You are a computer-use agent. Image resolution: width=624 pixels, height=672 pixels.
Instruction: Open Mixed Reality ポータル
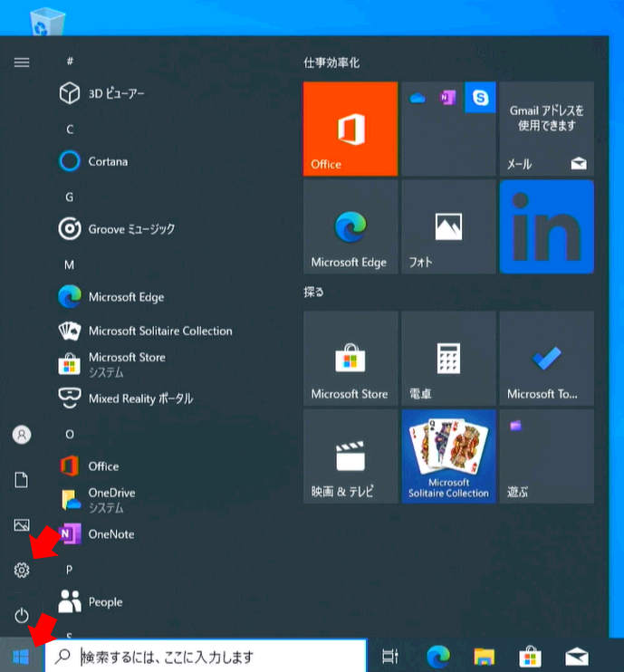pyautogui.click(x=126, y=398)
